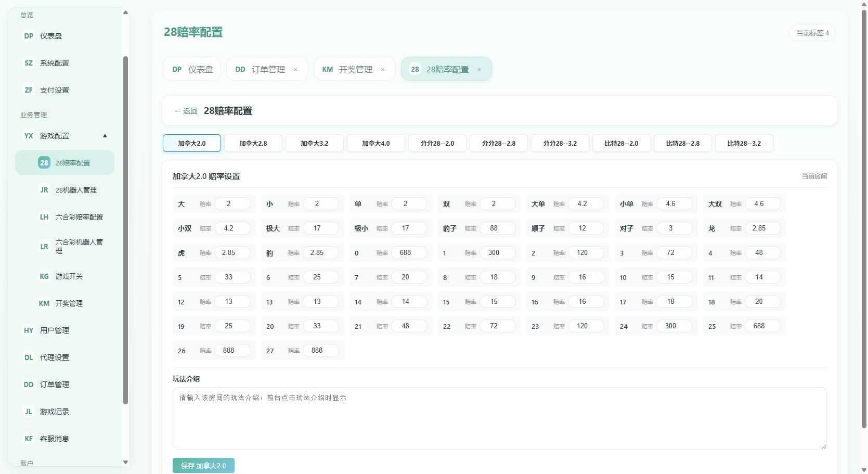
Task: Click the 龙 odds field showing 2.85
Action: coord(763,228)
